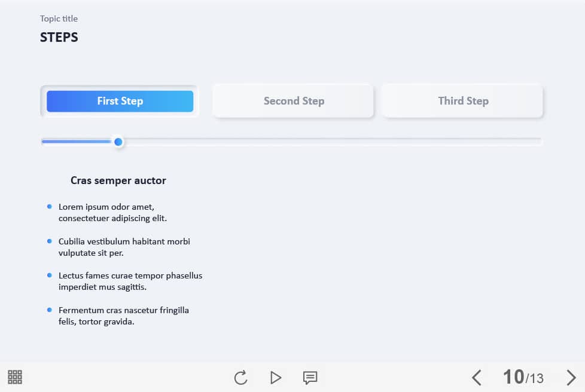Go to the previous slide arrow

[476, 378]
